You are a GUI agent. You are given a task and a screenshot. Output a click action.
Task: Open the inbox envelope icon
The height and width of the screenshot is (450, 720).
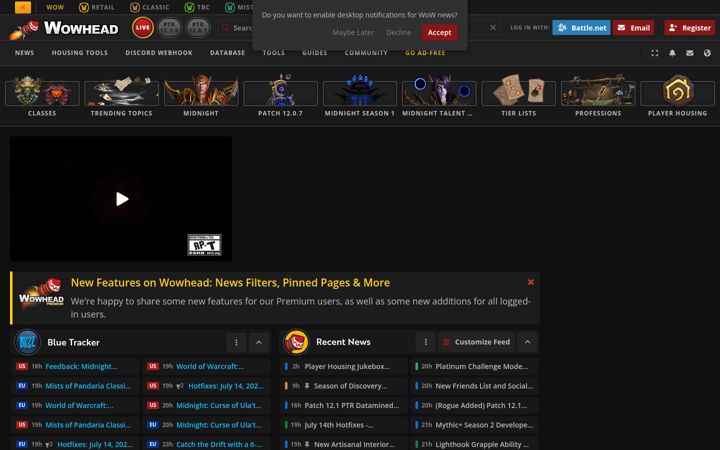(x=690, y=53)
